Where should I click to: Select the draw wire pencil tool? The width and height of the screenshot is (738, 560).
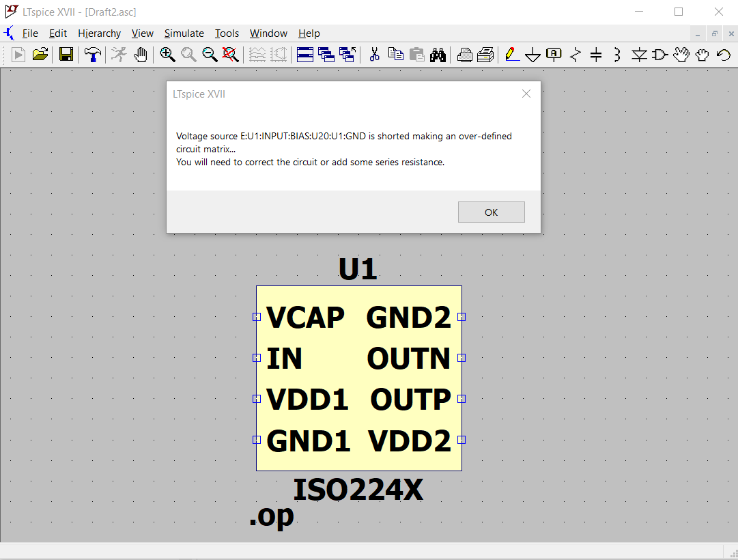(x=511, y=55)
